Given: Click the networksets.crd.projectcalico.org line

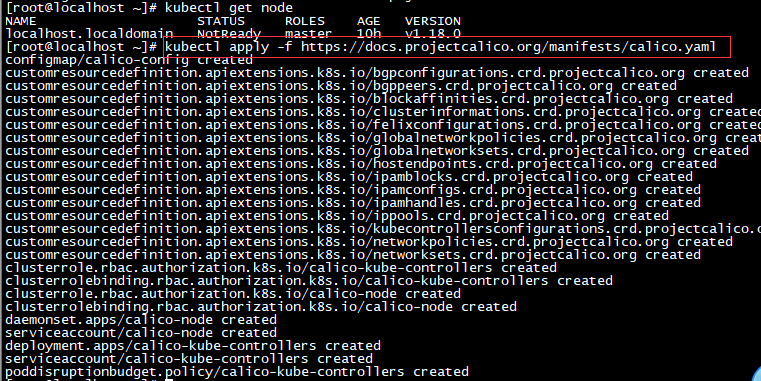Looking at the screenshot, I should click(353, 255).
